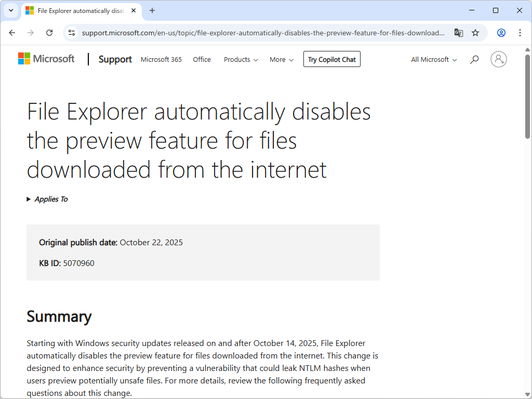Sign in with the account avatar icon
The width and height of the screenshot is (532, 399).
pos(498,59)
